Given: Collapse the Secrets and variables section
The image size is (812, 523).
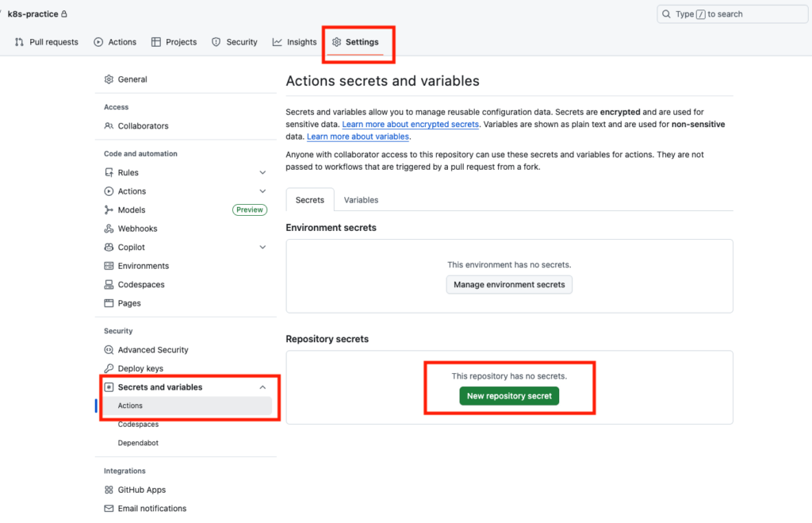Looking at the screenshot, I should pos(262,387).
